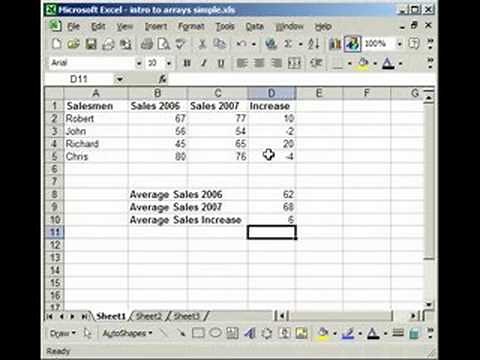Open Print Preview from the toolbar
Image resolution: width=480 pixels, height=360 pixels.
[164, 44]
